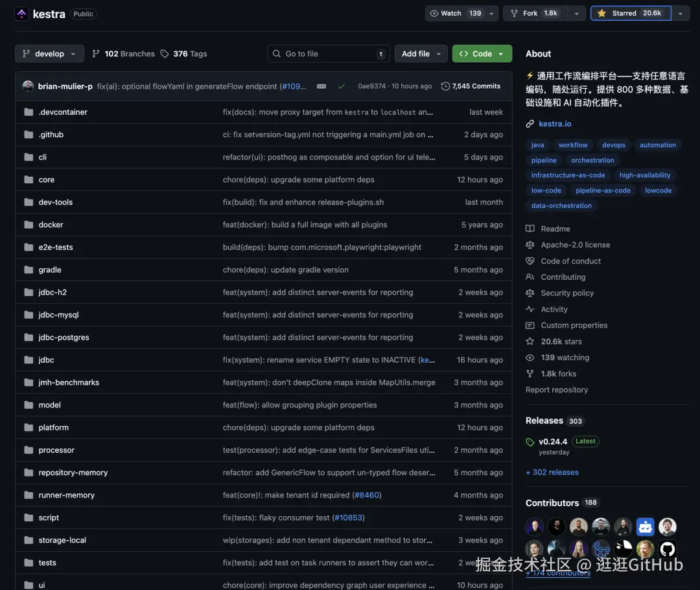Select the devops topic tag
Viewport: 700px width, 590px height.
click(613, 145)
